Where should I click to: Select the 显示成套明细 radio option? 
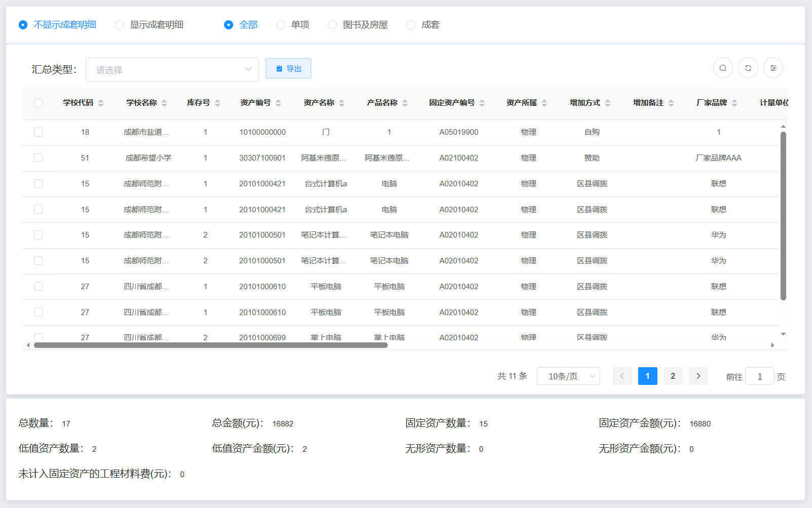point(120,25)
